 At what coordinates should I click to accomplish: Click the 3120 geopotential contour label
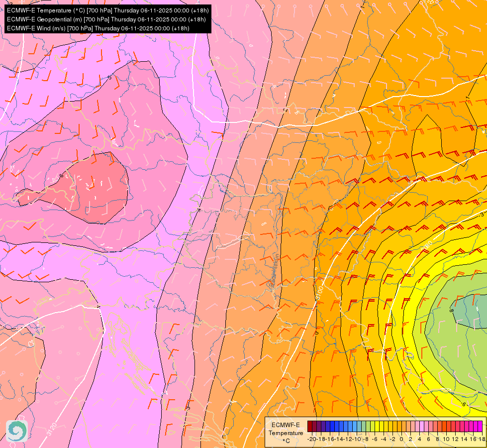coord(52,429)
